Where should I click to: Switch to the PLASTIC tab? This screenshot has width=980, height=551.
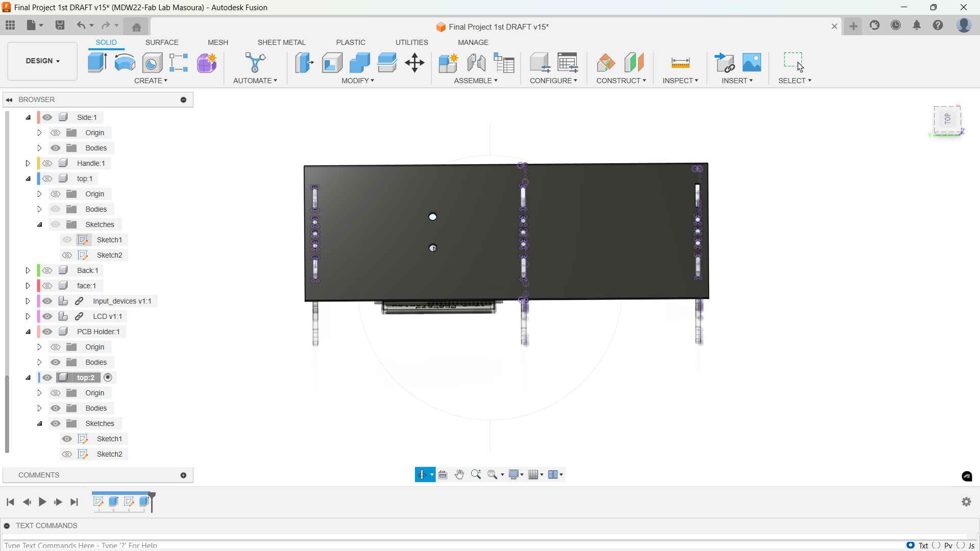click(x=351, y=42)
